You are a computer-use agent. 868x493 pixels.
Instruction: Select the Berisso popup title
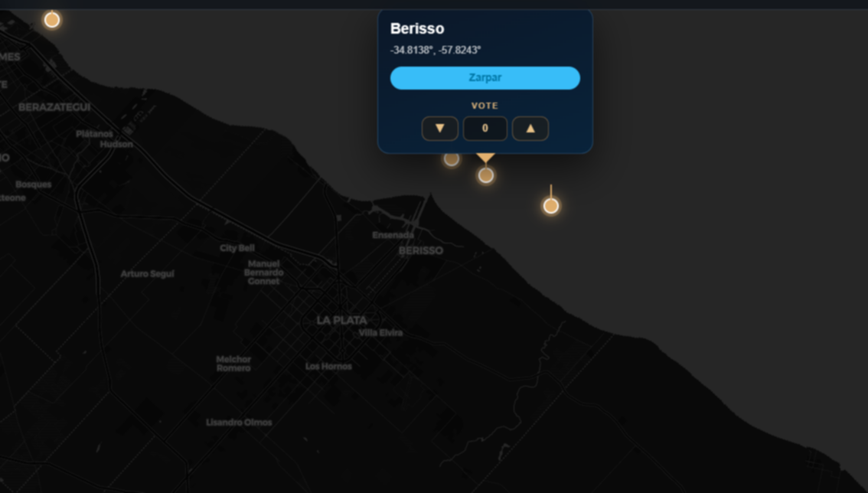(417, 28)
